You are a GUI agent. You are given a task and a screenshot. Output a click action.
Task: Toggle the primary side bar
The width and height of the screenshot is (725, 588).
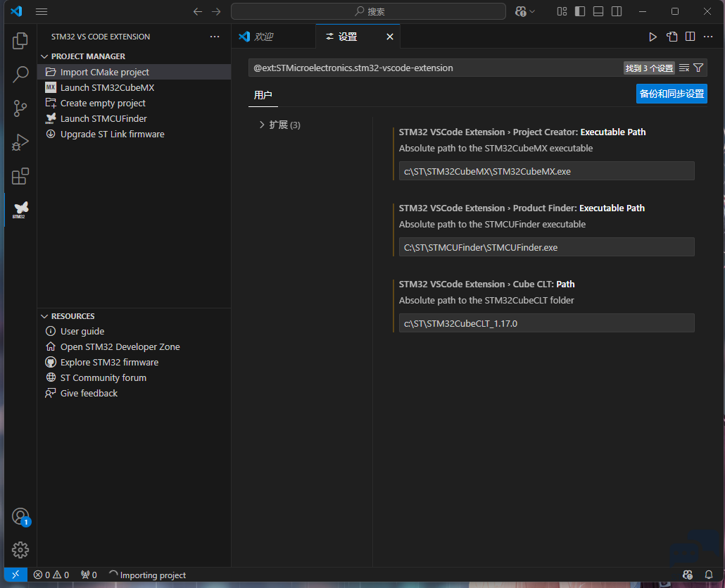pyautogui.click(x=580, y=11)
